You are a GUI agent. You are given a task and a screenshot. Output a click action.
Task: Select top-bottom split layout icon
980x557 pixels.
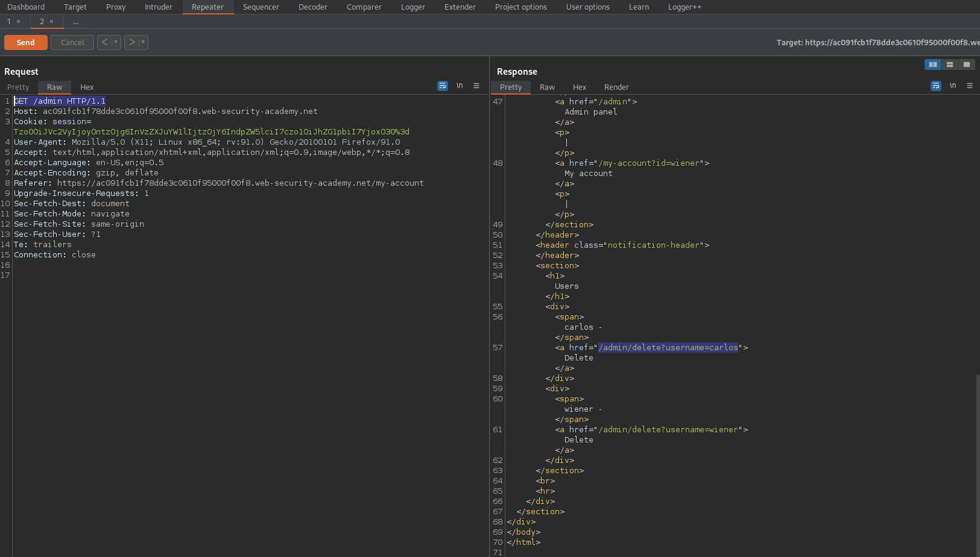(x=950, y=65)
